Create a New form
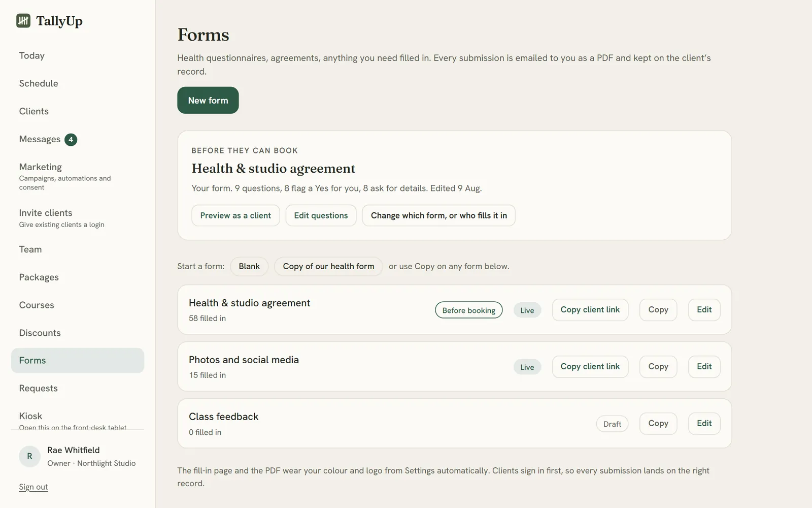Image resolution: width=812 pixels, height=508 pixels. [208, 101]
